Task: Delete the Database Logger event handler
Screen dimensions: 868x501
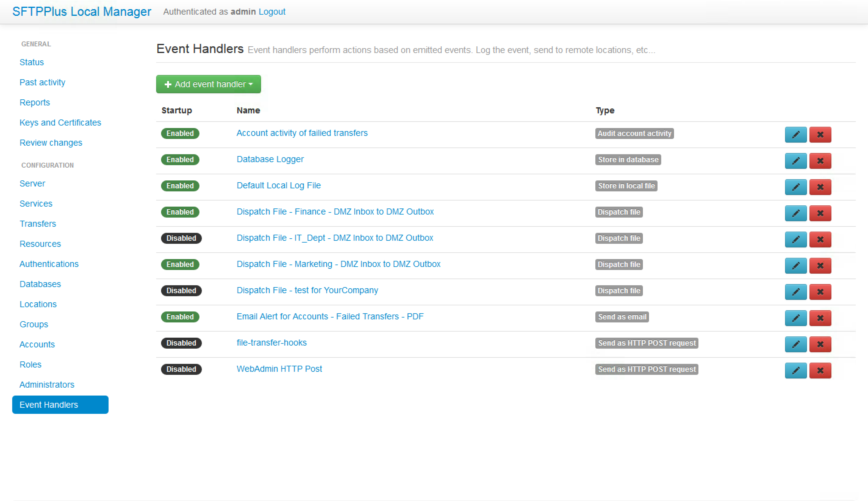Action: pos(820,161)
